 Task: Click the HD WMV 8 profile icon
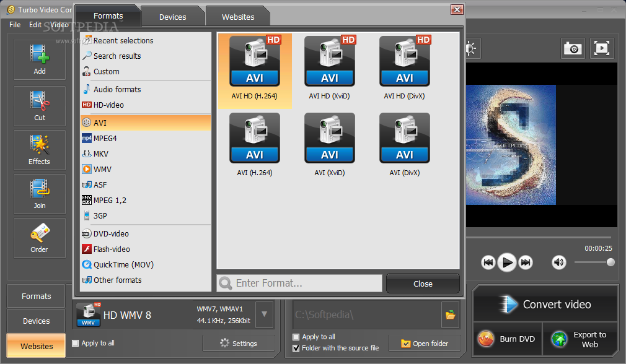(x=89, y=314)
